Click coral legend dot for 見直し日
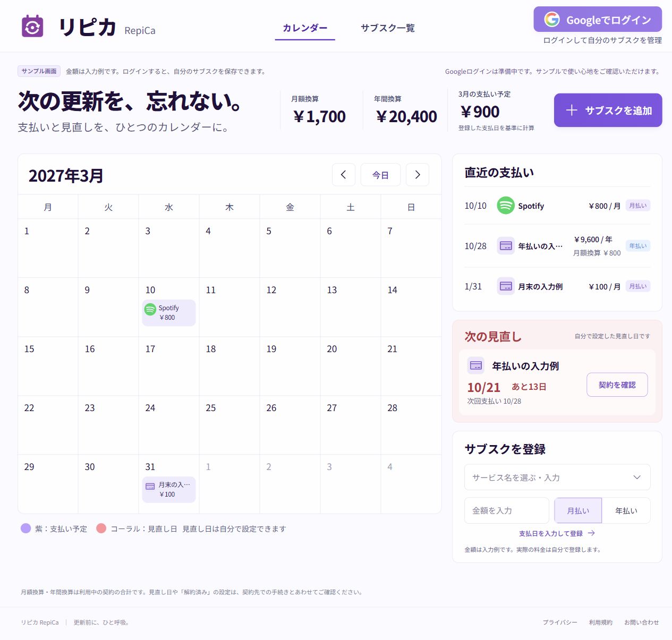The width and height of the screenshot is (672, 640). (101, 528)
